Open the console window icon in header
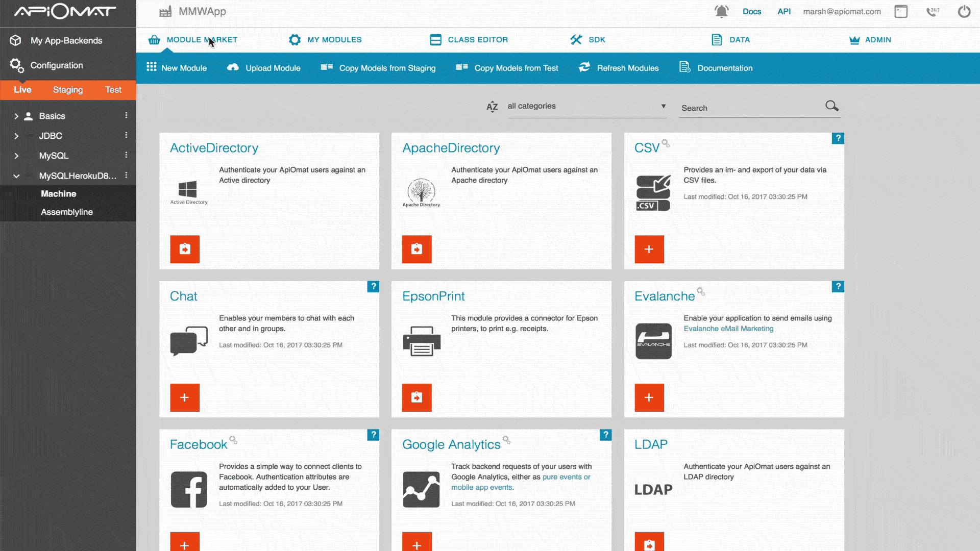The height and width of the screenshot is (551, 980). [x=901, y=11]
